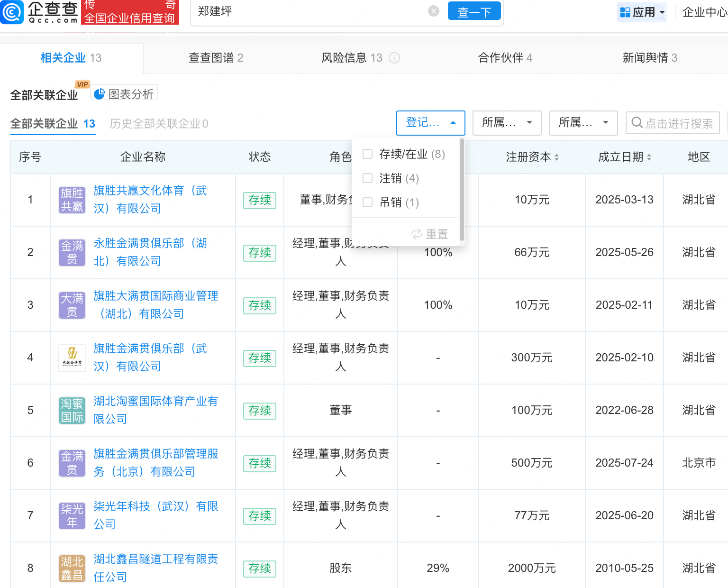Click the 2025-07-24 date cell
Viewport: 728px width, 588px height.
coord(624,463)
